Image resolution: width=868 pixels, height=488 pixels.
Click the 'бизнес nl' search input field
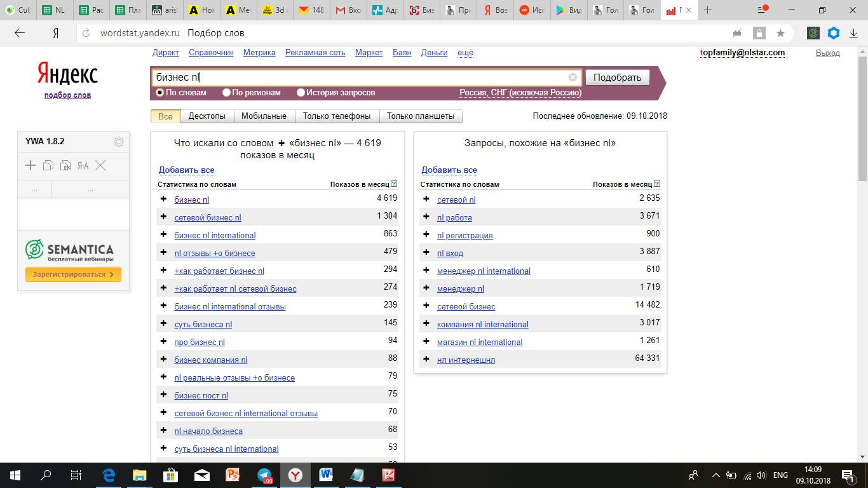coord(359,78)
